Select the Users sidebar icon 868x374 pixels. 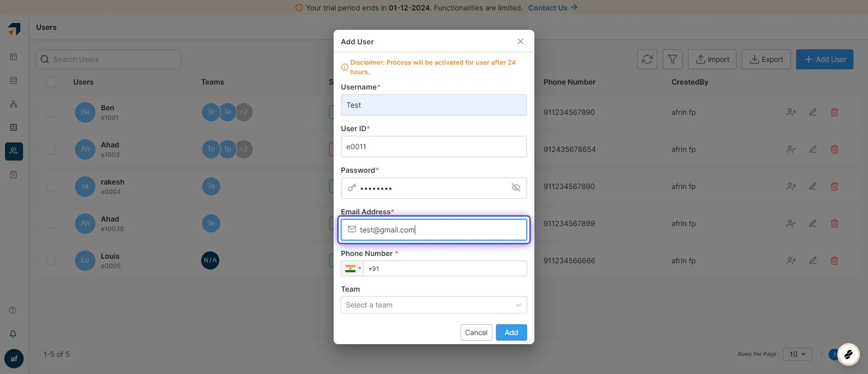pyautogui.click(x=14, y=151)
